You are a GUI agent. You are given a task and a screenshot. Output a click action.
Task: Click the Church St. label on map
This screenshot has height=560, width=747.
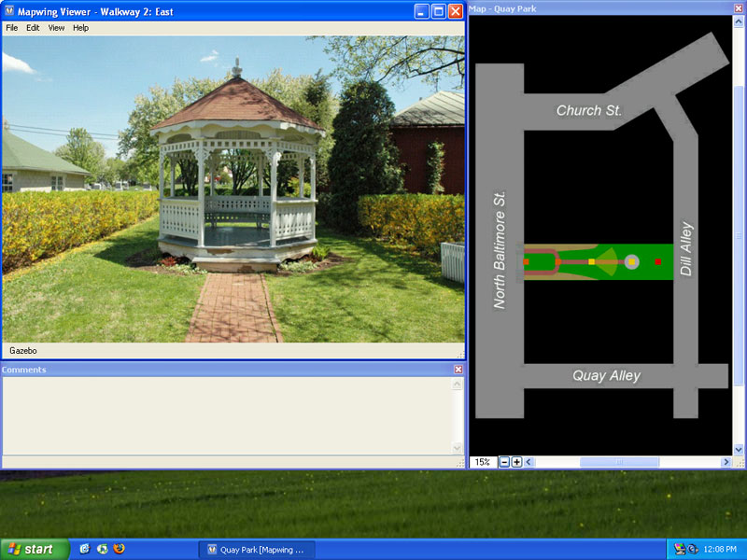589,110
